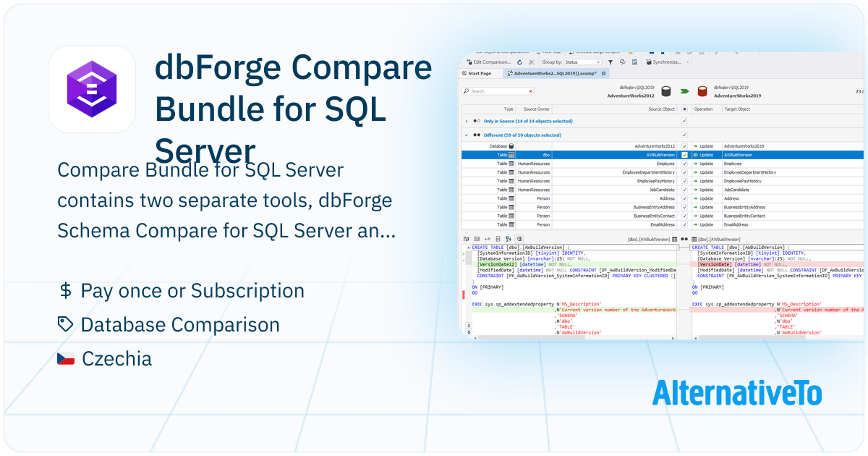Click the next difference arrow icon
This screenshot has height=456, width=868.
click(509, 239)
